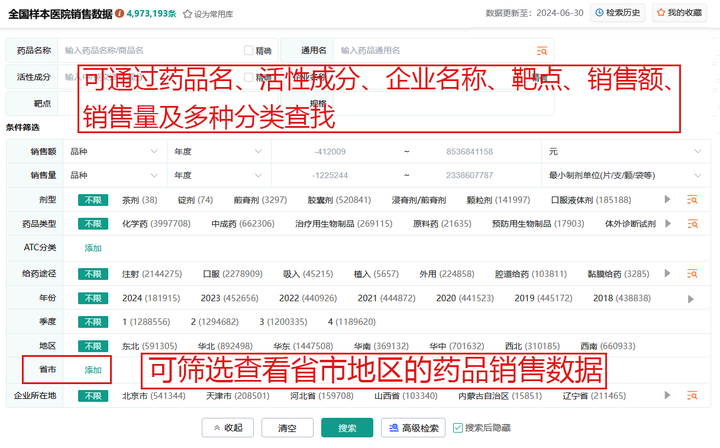Select 不限 in the dosage form (剂型) row
720x448 pixels.
93,200
